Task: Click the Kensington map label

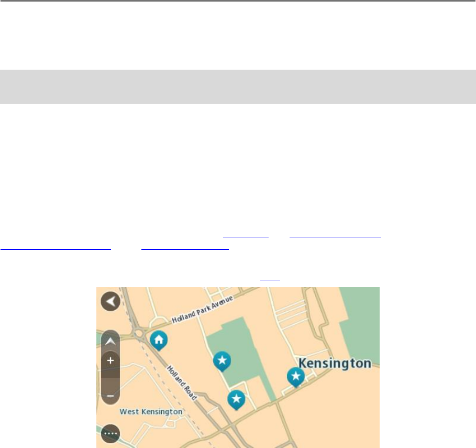Action: [335, 363]
